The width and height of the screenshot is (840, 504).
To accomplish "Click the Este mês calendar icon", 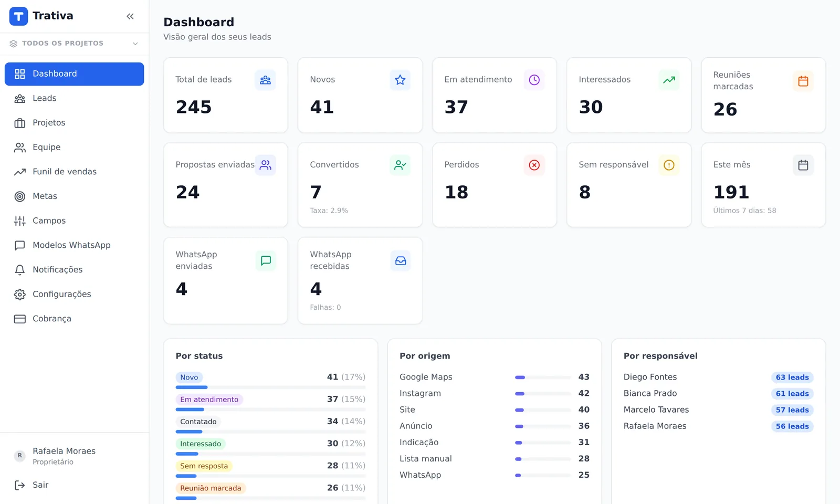I will point(803,165).
